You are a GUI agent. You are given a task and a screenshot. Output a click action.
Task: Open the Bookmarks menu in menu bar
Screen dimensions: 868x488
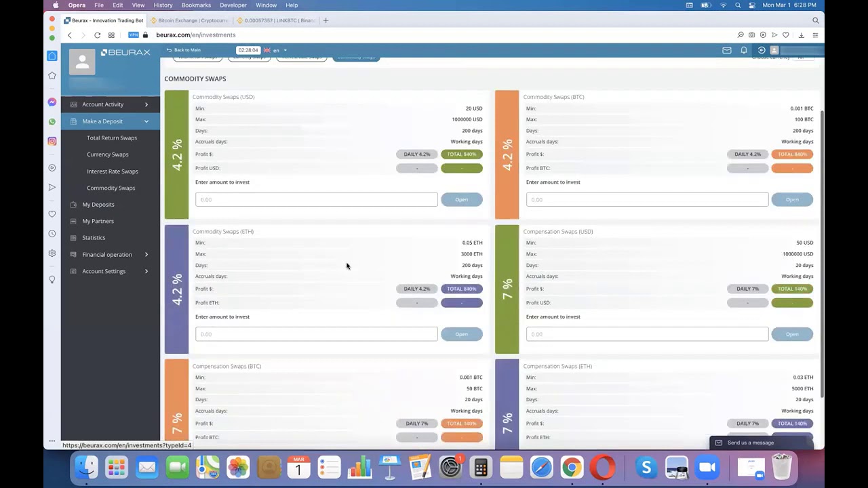tap(196, 5)
